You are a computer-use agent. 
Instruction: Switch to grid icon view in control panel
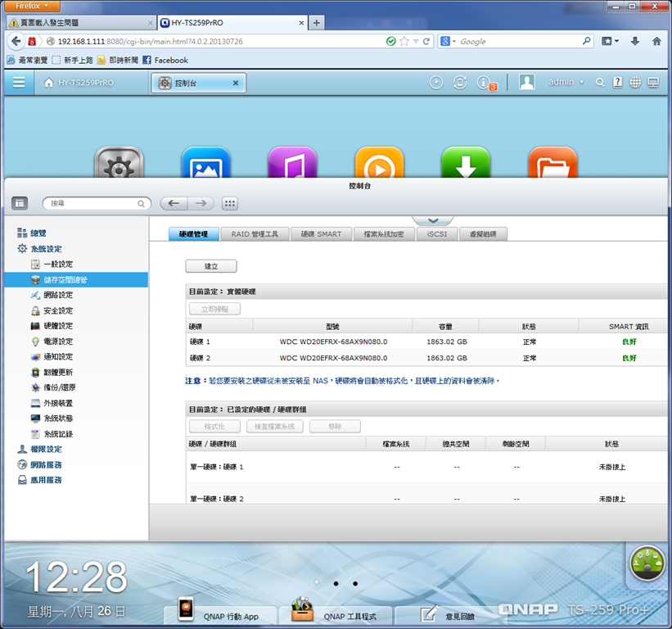230,203
